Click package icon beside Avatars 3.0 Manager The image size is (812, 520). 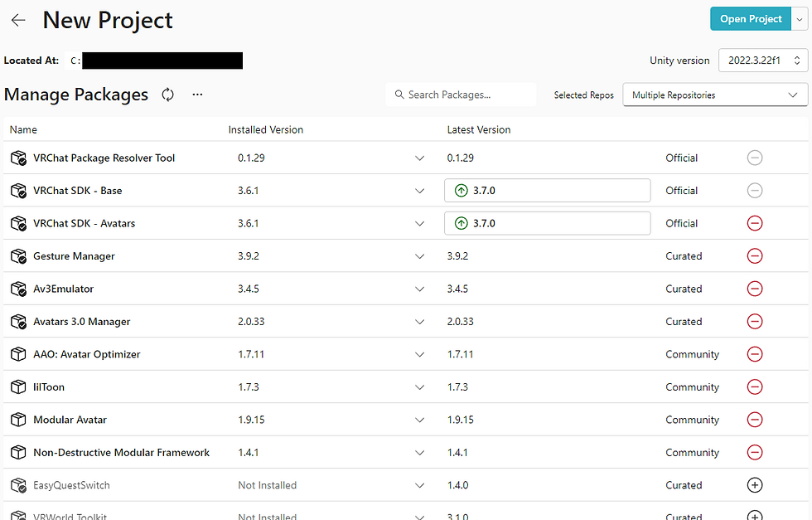pyautogui.click(x=18, y=322)
